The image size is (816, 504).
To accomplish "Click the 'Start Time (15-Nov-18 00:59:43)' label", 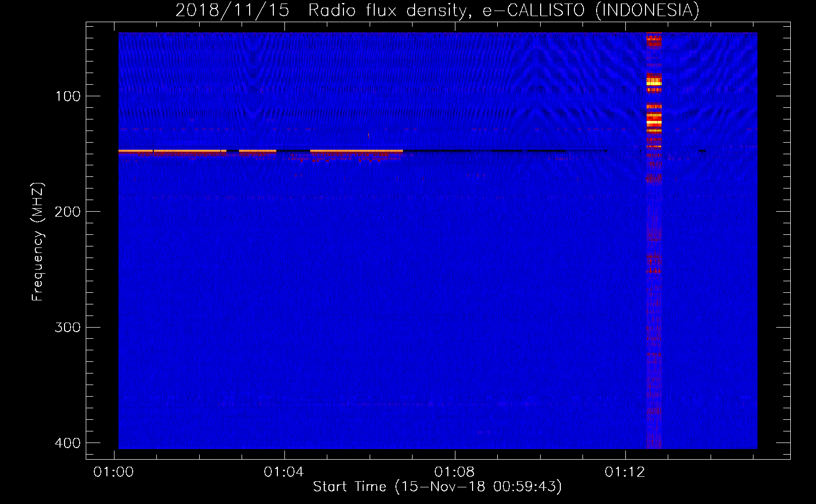I will (x=437, y=487).
